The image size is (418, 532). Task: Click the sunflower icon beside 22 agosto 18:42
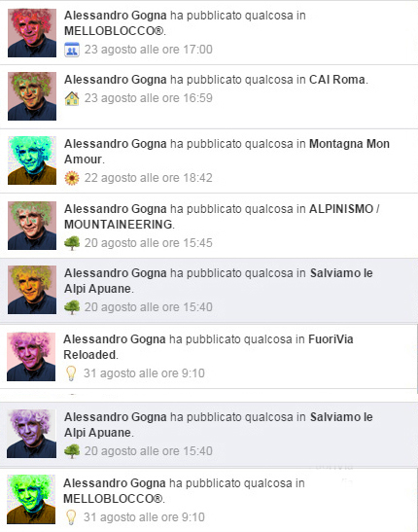click(x=72, y=178)
